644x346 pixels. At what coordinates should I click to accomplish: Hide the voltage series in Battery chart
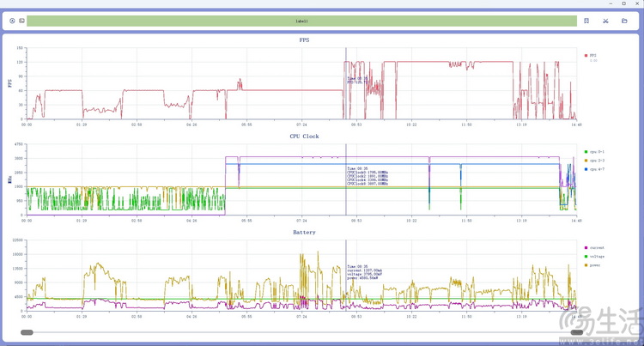point(594,256)
